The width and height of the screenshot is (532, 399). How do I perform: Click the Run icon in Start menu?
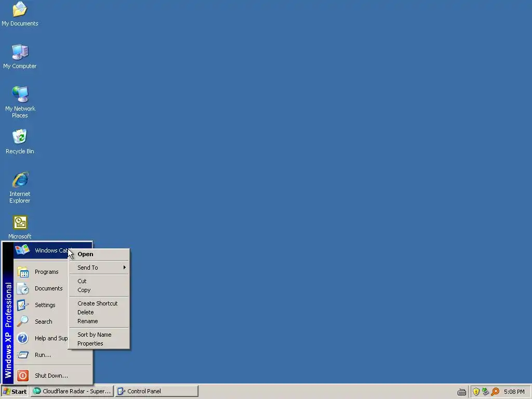point(23,355)
